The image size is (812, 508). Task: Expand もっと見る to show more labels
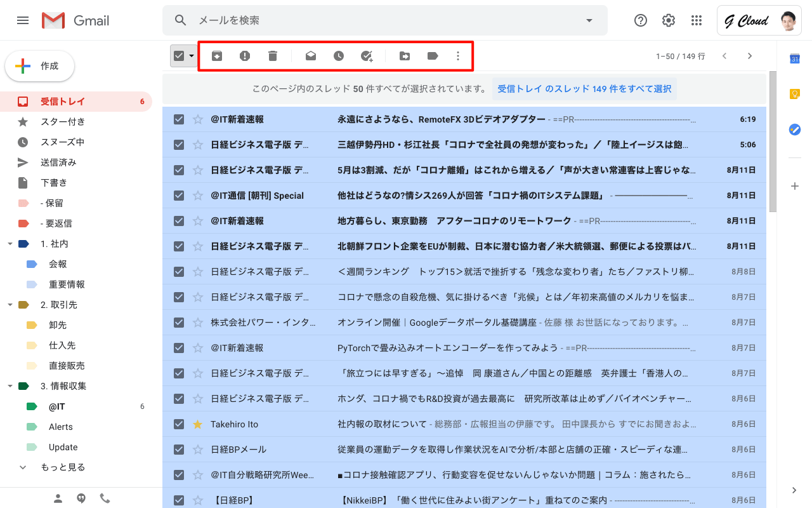pos(63,467)
